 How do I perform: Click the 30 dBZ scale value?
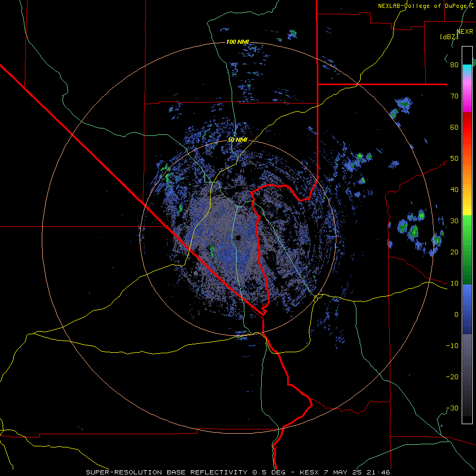[454, 221]
